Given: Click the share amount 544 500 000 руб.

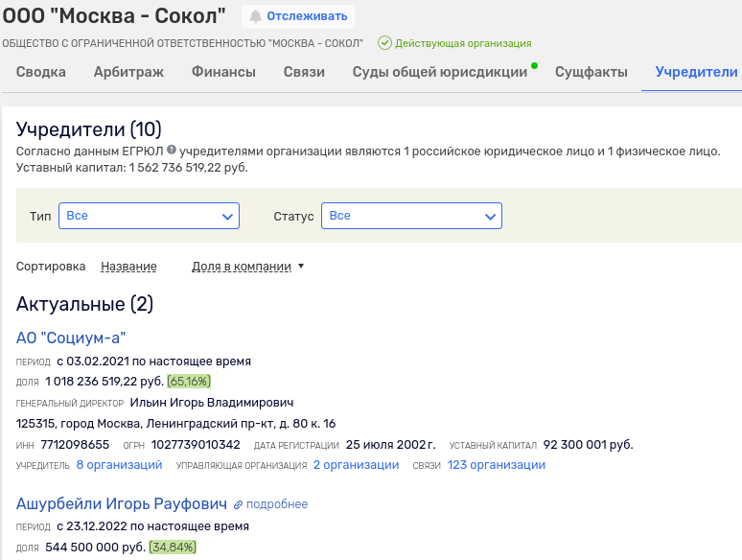Looking at the screenshot, I should [x=96, y=548].
